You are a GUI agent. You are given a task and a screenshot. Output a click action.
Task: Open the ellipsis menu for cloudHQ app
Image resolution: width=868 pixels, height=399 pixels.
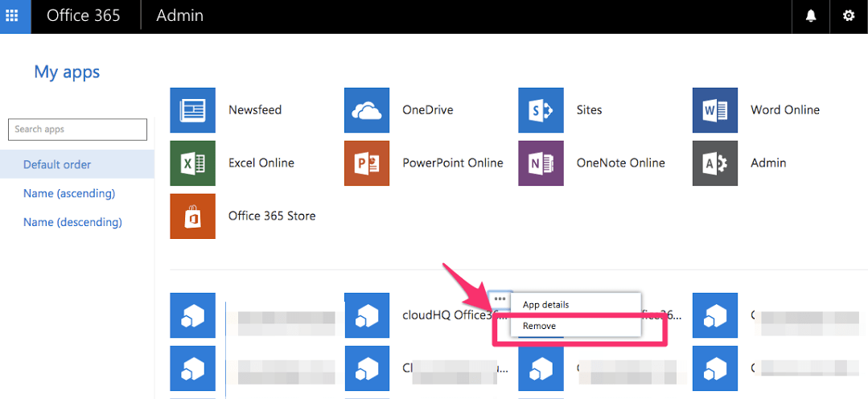point(500,298)
